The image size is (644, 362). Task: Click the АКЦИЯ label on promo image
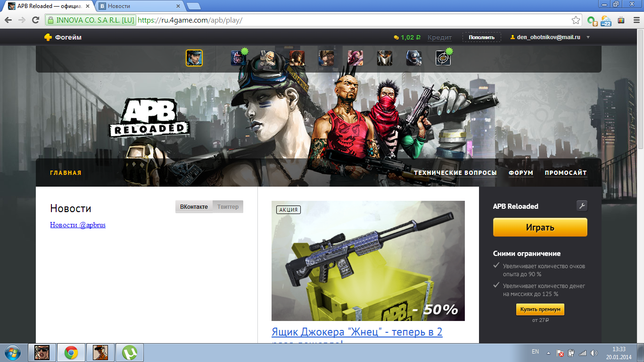click(289, 210)
